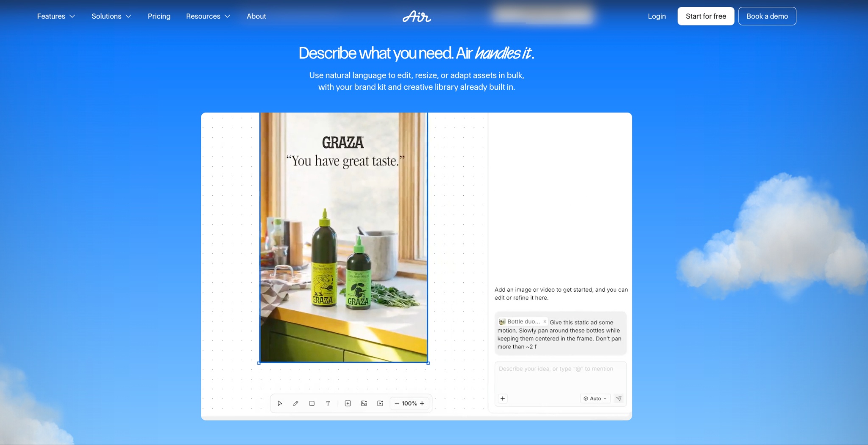The image size is (868, 445).
Task: Click the Book a demo button
Action: [767, 16]
